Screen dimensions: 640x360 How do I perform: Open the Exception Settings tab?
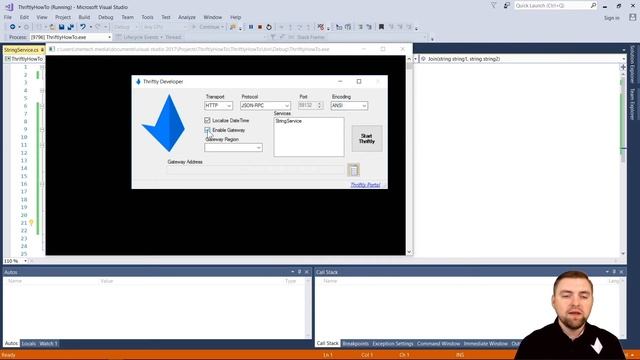[x=393, y=344]
